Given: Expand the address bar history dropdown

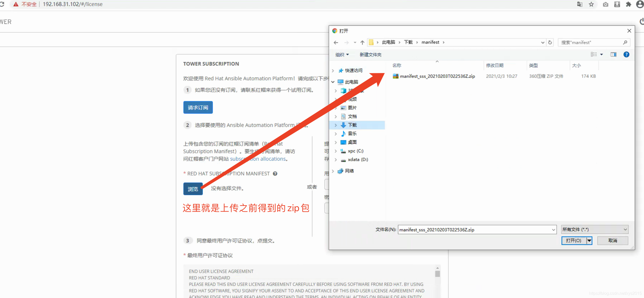Looking at the screenshot, I should click(x=543, y=42).
